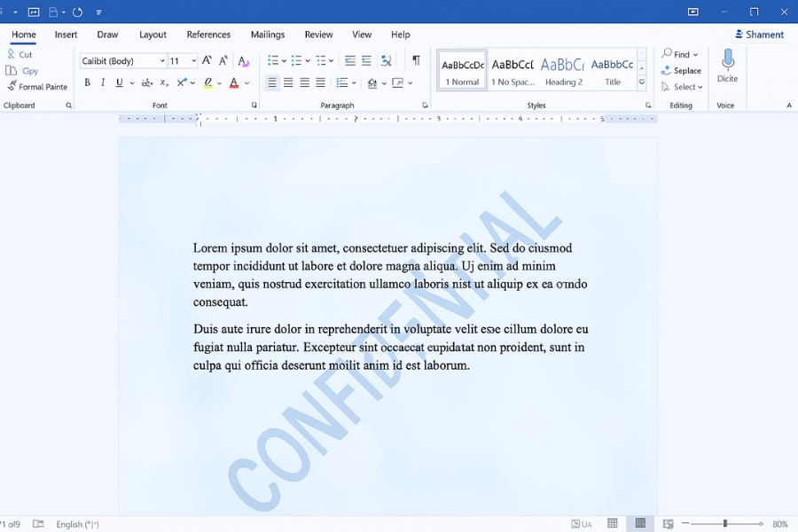Open the Review tab
Image resolution: width=798 pixels, height=532 pixels.
tap(318, 35)
